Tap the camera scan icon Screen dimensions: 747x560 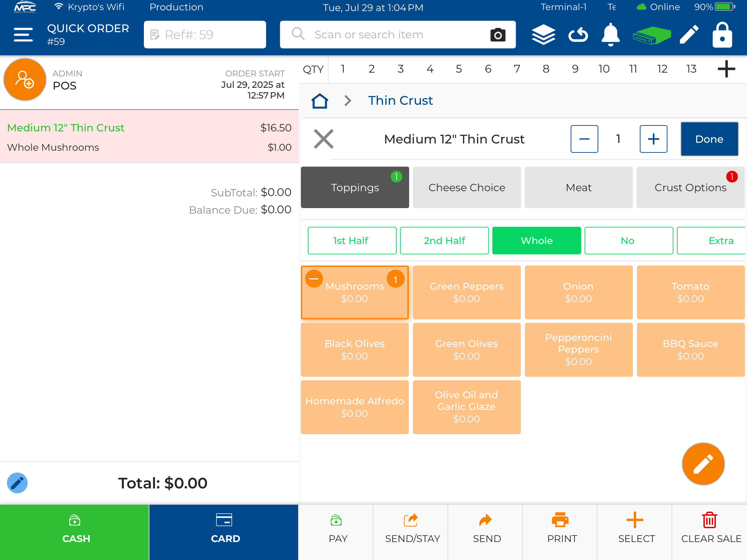click(498, 35)
